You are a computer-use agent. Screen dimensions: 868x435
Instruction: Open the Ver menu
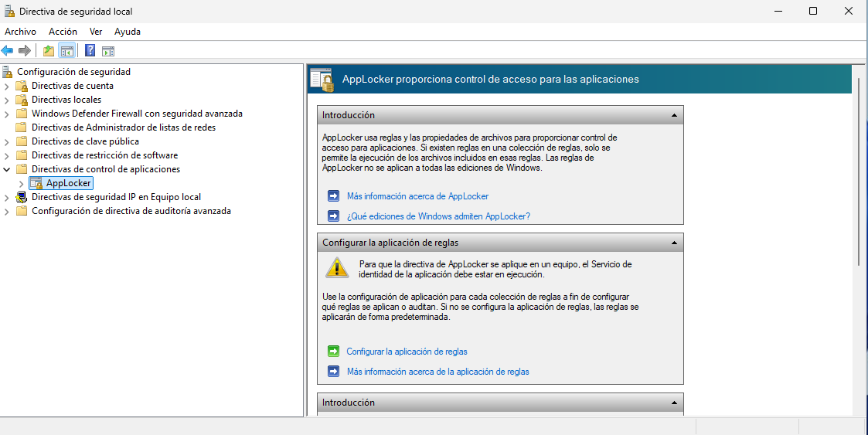tap(96, 32)
